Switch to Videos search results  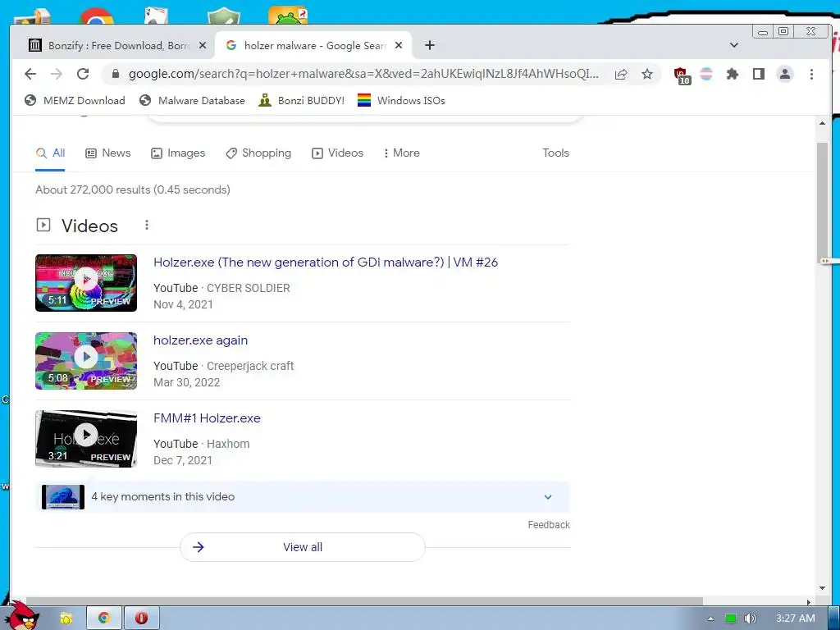click(x=337, y=153)
